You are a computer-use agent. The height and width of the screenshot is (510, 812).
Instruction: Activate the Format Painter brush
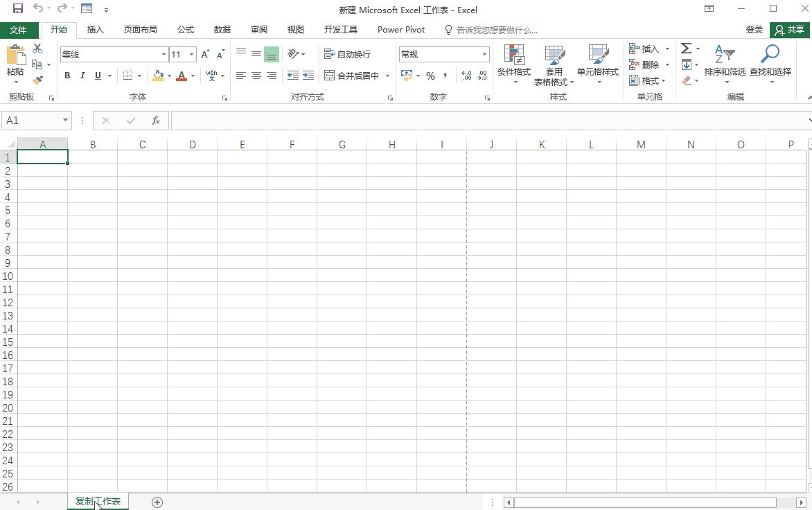click(x=37, y=80)
